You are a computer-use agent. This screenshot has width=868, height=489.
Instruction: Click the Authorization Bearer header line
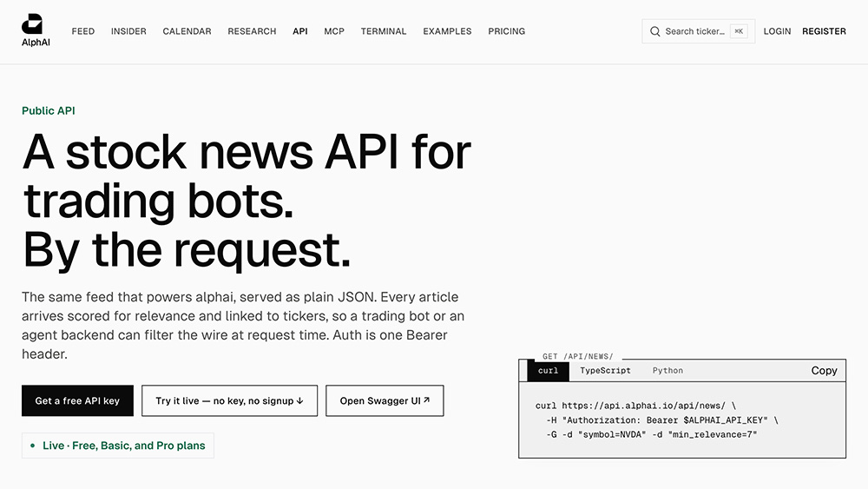point(662,420)
